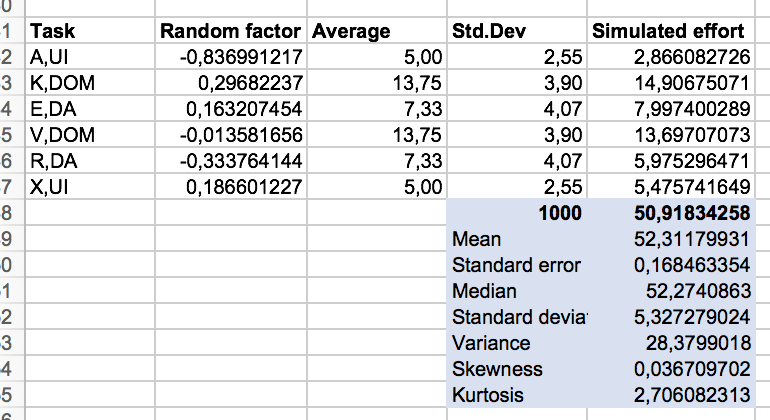Image resolution: width=770 pixels, height=420 pixels.
Task: Select the Task header cell
Action: [x=89, y=31]
